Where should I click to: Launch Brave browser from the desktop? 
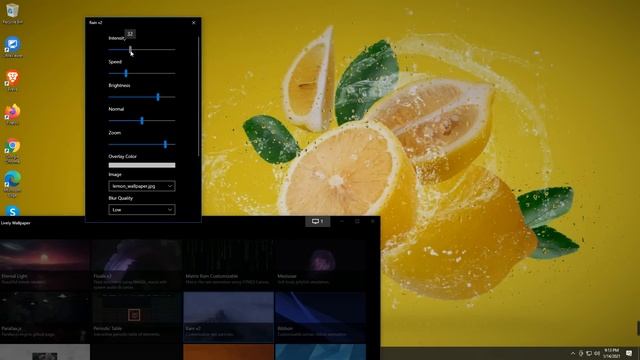12,80
